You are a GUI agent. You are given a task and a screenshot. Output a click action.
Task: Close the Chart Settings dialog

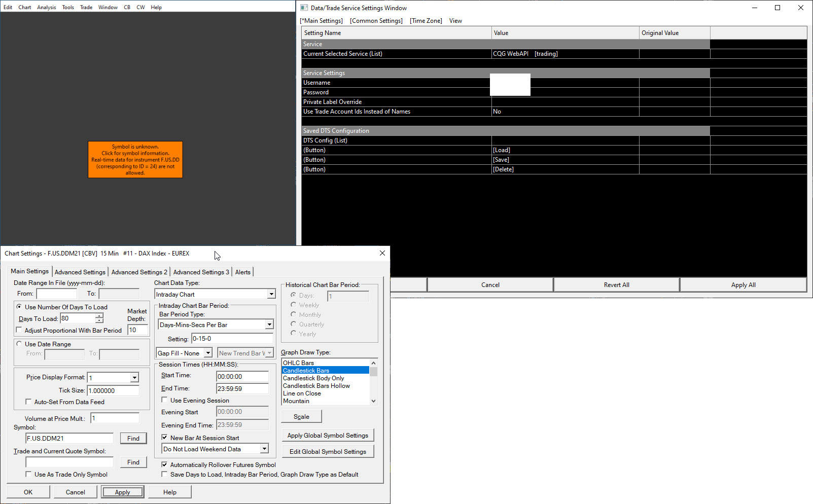(x=382, y=253)
